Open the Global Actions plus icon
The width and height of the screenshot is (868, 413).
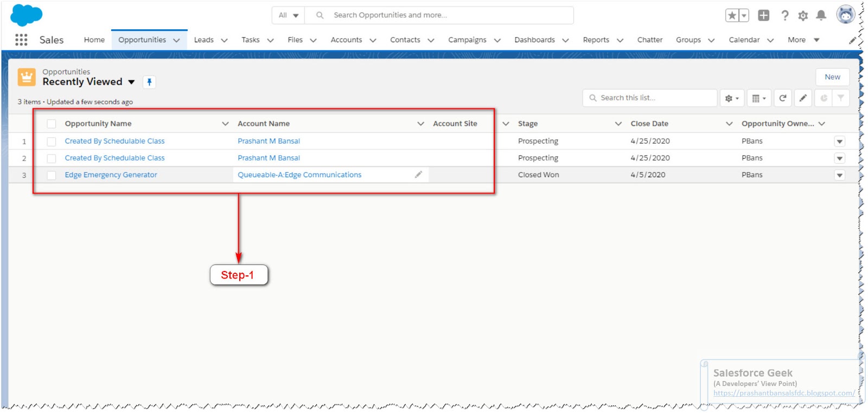(763, 15)
